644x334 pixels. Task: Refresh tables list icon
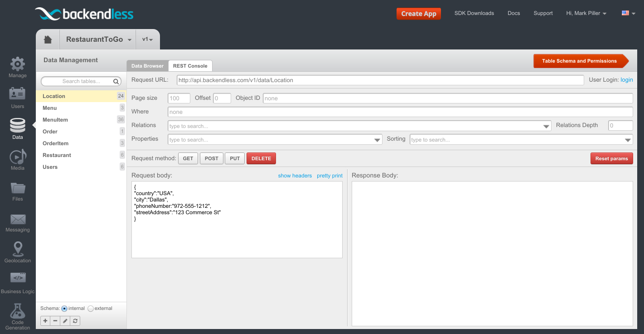click(75, 321)
